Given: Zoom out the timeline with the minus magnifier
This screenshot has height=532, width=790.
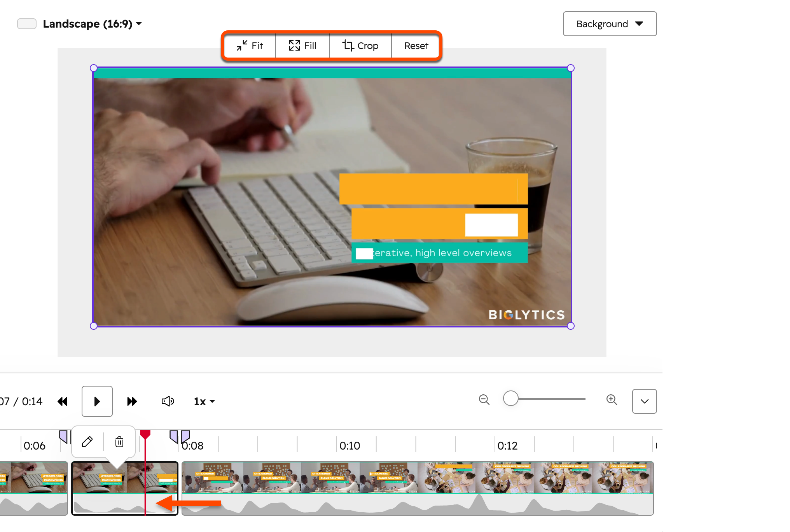Looking at the screenshot, I should 484,399.
